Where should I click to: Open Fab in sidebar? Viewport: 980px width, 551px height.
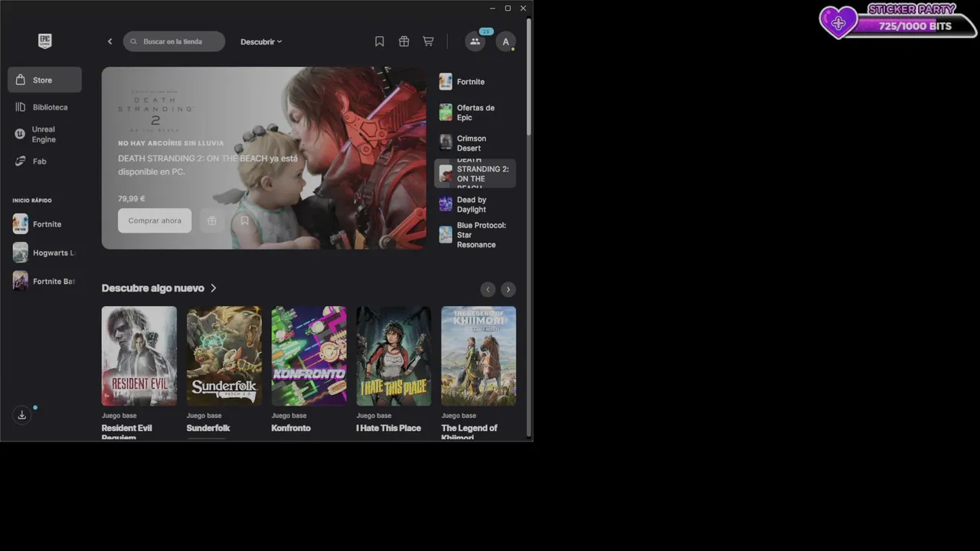tap(44, 161)
